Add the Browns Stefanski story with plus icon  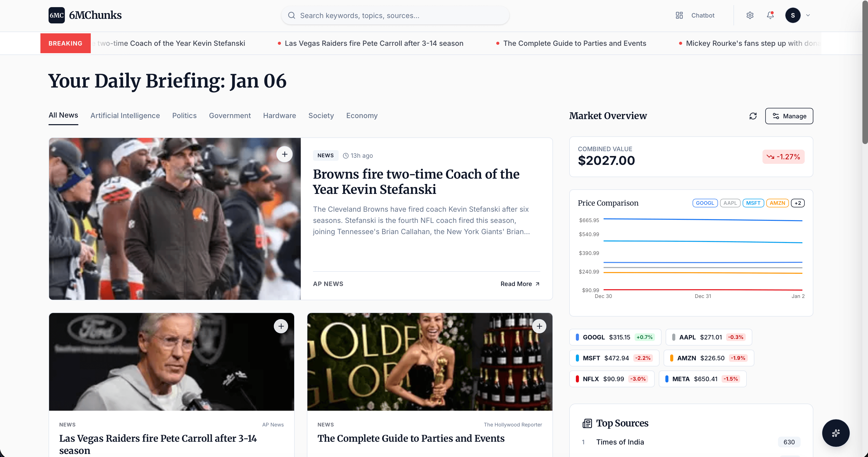click(x=285, y=154)
